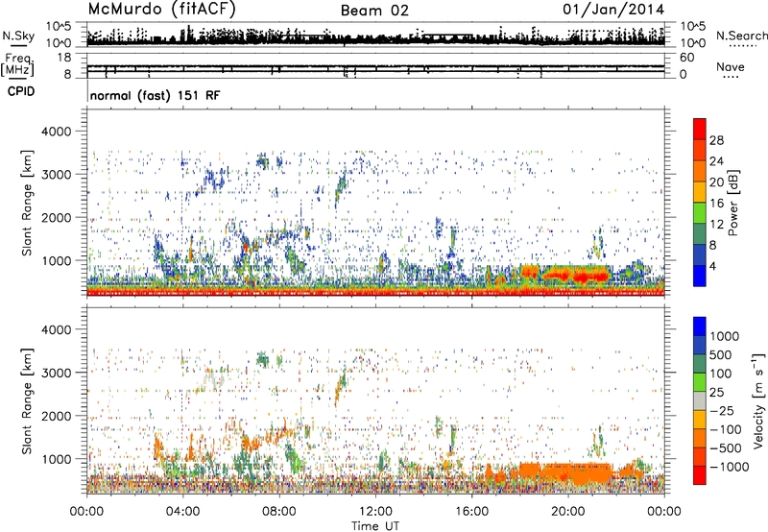768x532 pixels.
Task: Click the "Freq. [MHz]" axis label
Action: 18,65
